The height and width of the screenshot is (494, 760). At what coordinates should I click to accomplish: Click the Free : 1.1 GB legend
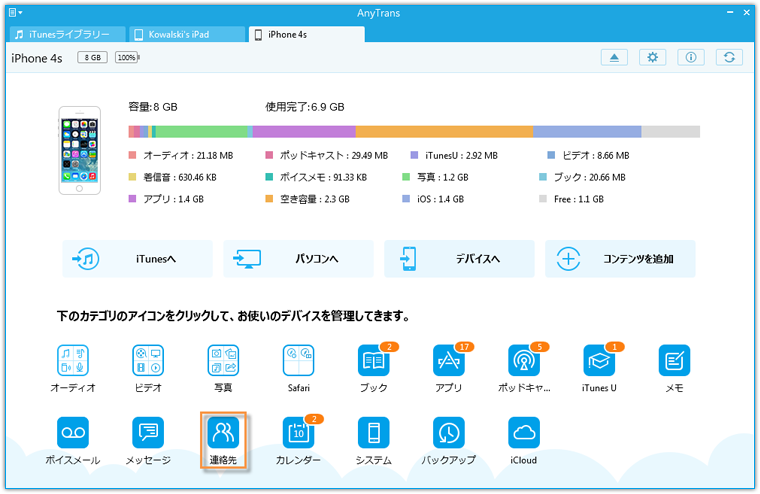click(x=571, y=199)
